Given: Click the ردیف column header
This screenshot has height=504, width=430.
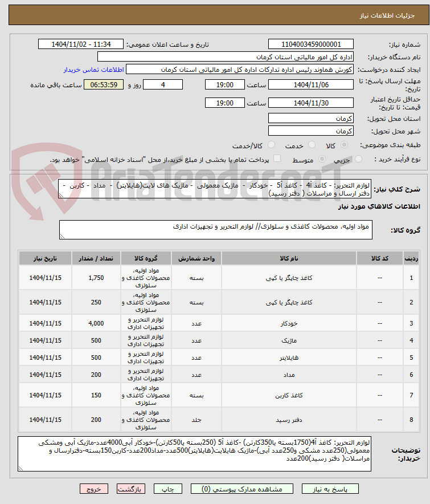Looking at the screenshot, I should (411, 258).
